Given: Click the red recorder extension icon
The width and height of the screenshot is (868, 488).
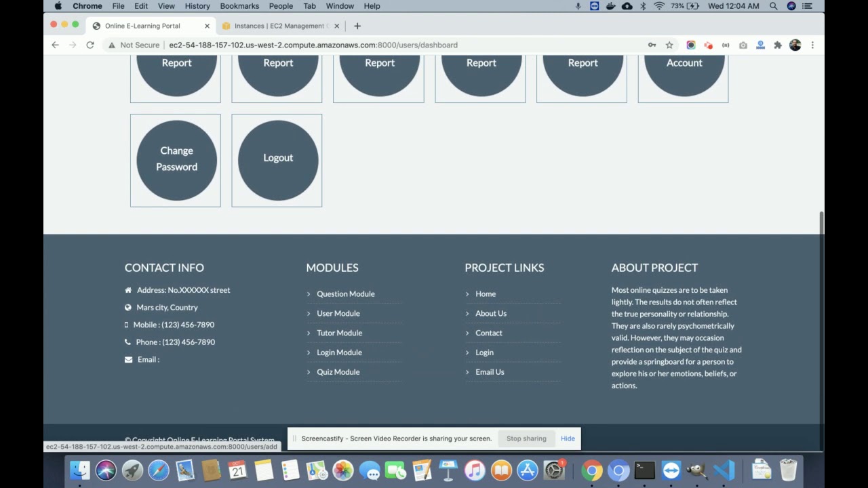Looking at the screenshot, I should coord(708,45).
